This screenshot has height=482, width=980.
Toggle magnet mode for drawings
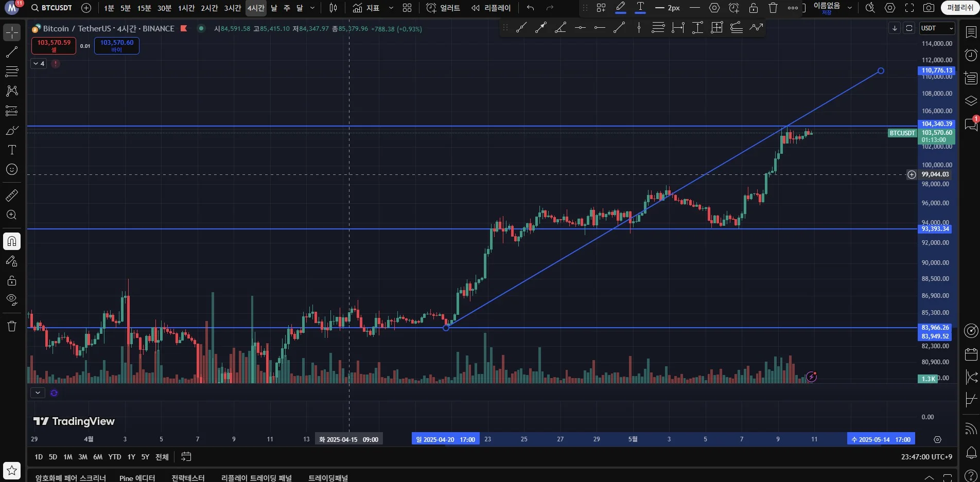point(12,241)
